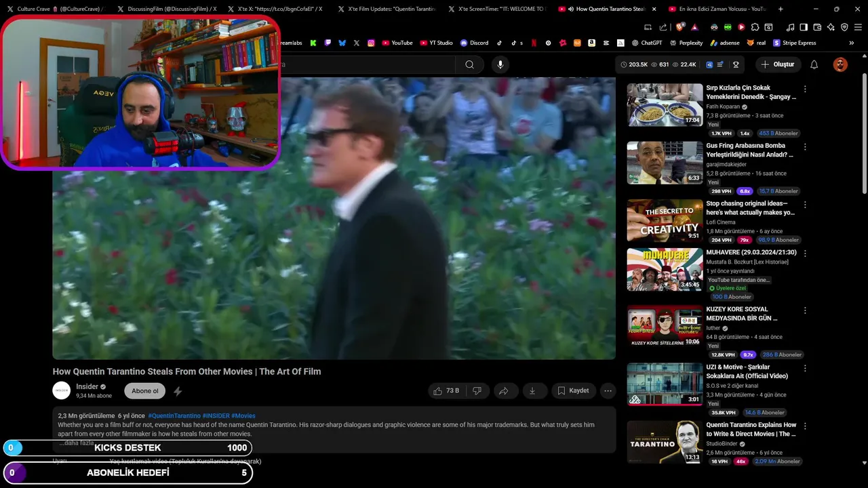
Task: Open the Lofi Cinema channel name
Action: coord(721,222)
